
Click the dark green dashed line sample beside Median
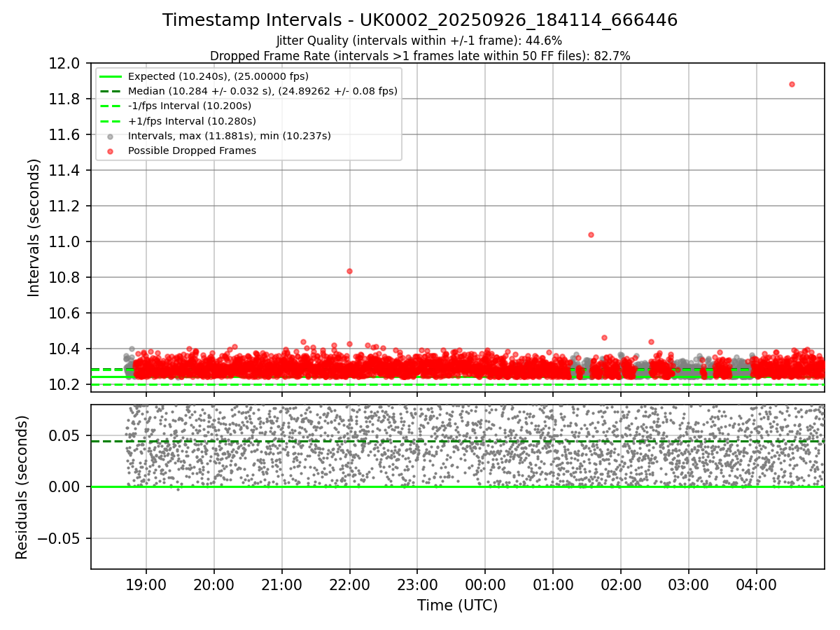tap(110, 91)
